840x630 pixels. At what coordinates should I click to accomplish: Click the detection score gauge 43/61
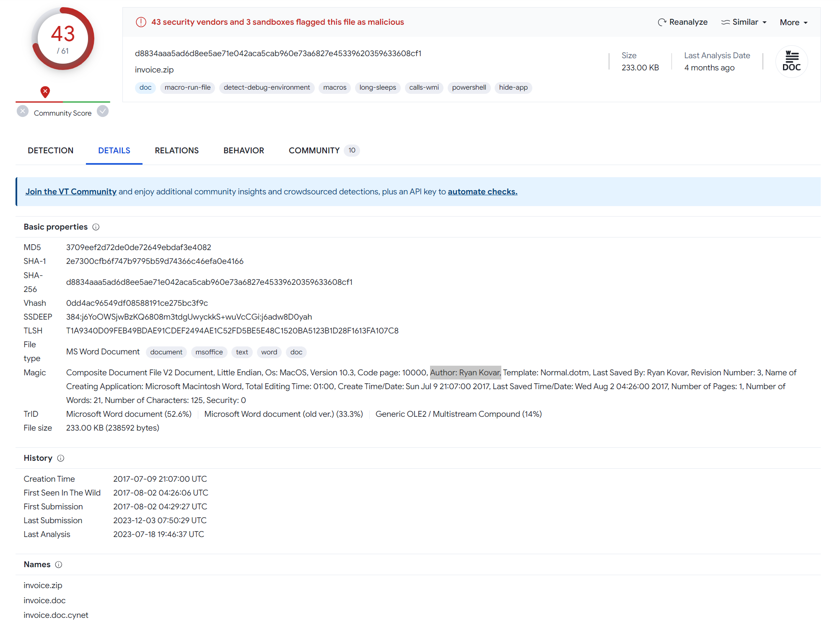[63, 39]
